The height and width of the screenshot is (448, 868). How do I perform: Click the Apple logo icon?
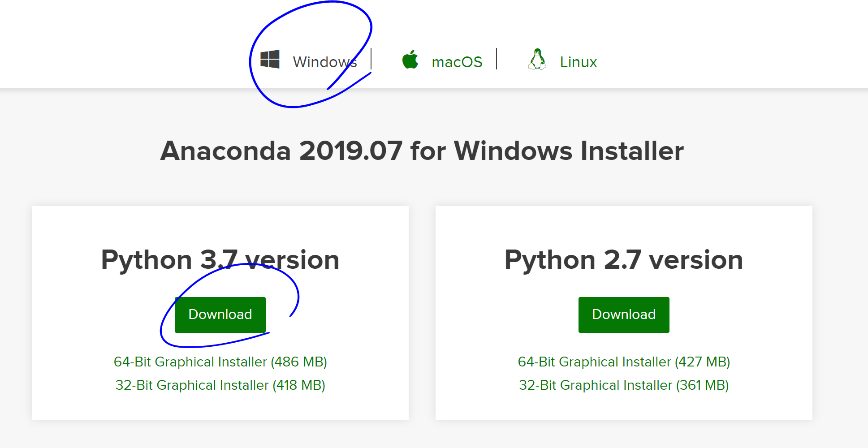(410, 59)
